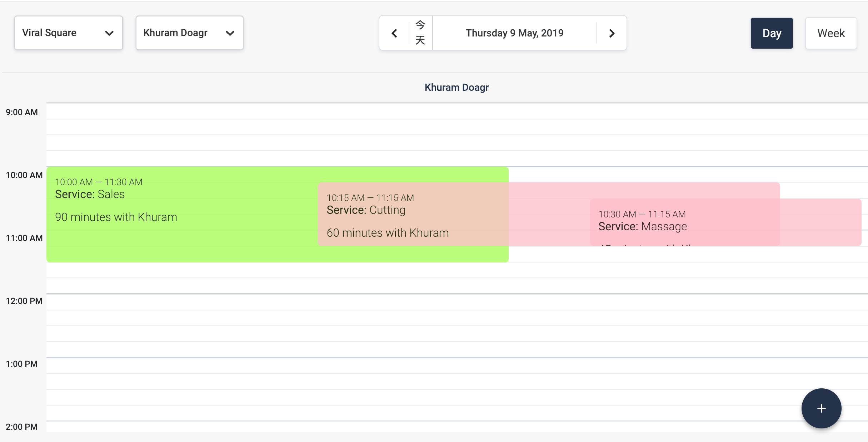Open the date display for Thursday 9 May, 2019

coord(514,33)
